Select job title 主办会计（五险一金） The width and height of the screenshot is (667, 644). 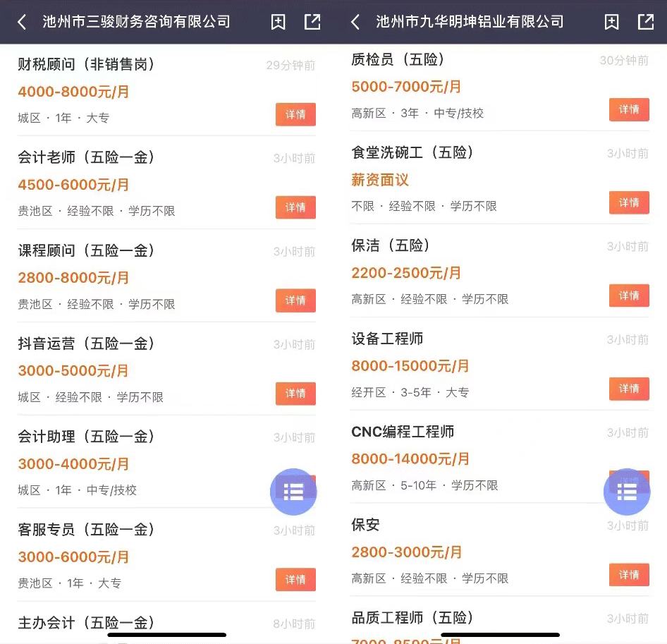[x=86, y=622]
